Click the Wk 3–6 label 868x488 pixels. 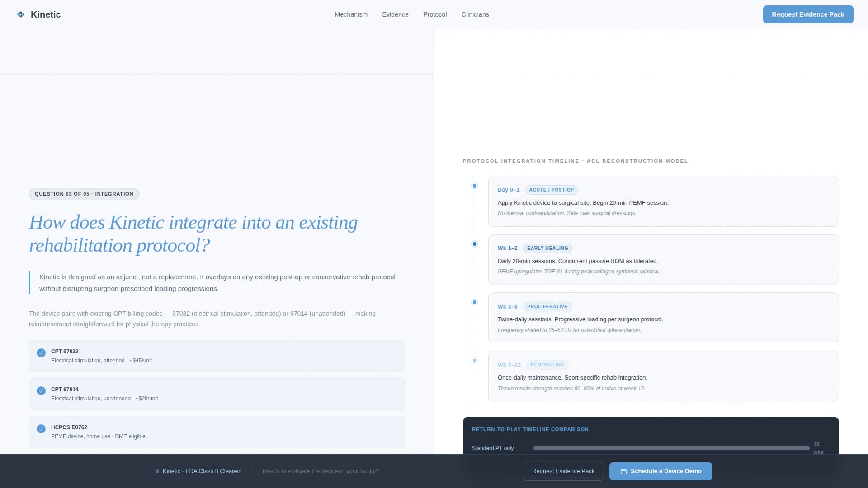pyautogui.click(x=508, y=306)
